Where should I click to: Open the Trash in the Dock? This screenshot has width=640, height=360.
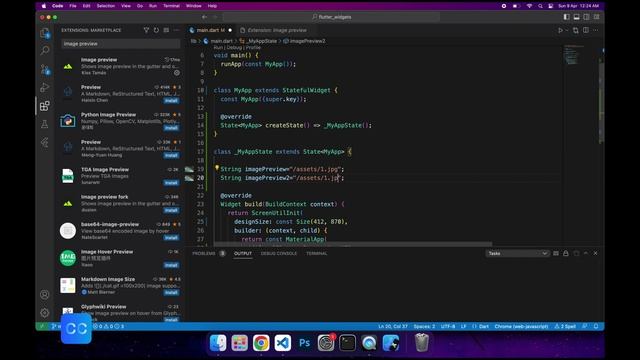[x=422, y=342]
